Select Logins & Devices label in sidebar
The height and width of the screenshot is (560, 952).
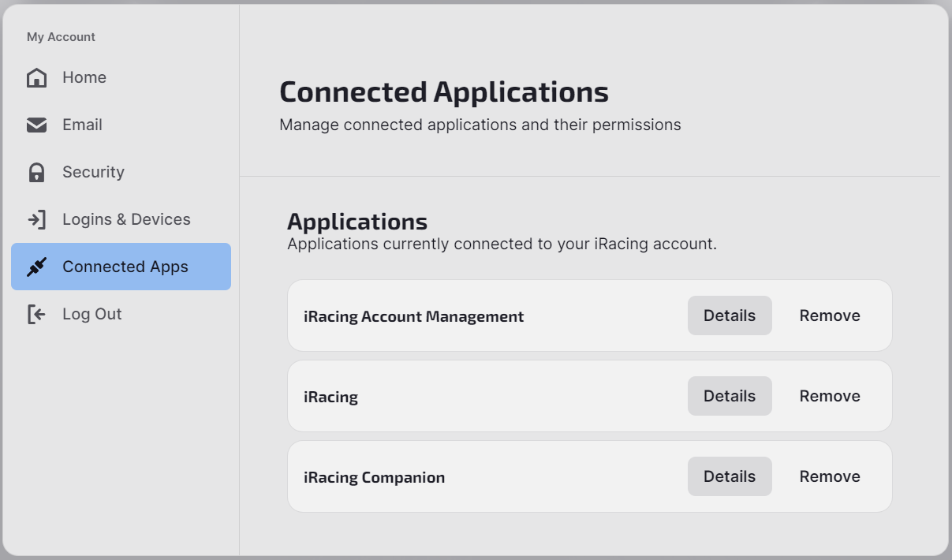point(126,219)
